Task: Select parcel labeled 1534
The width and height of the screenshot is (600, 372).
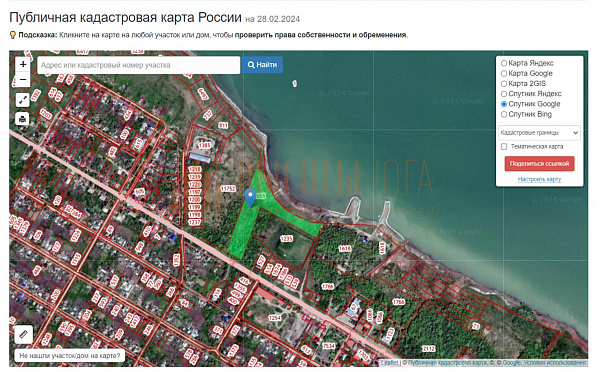Action: tap(328, 346)
